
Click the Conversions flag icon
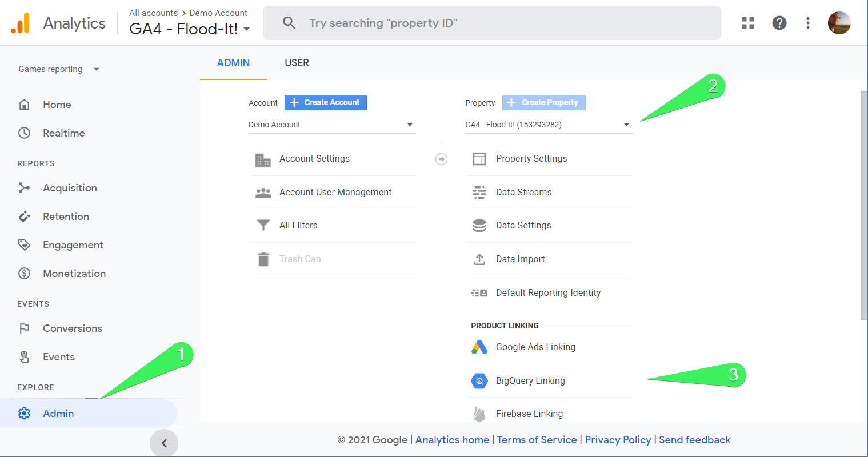[x=24, y=328]
